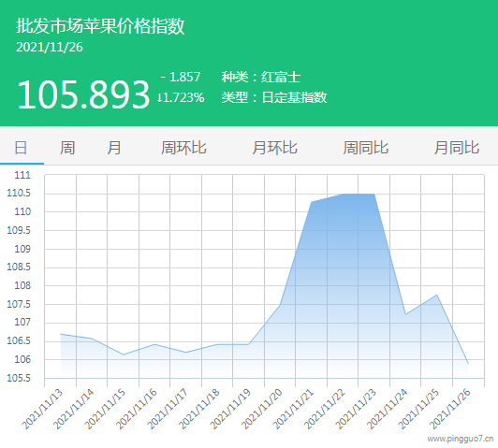The image size is (498, 448).
Task: Click the 种类：红富士 label
Action: click(261, 77)
